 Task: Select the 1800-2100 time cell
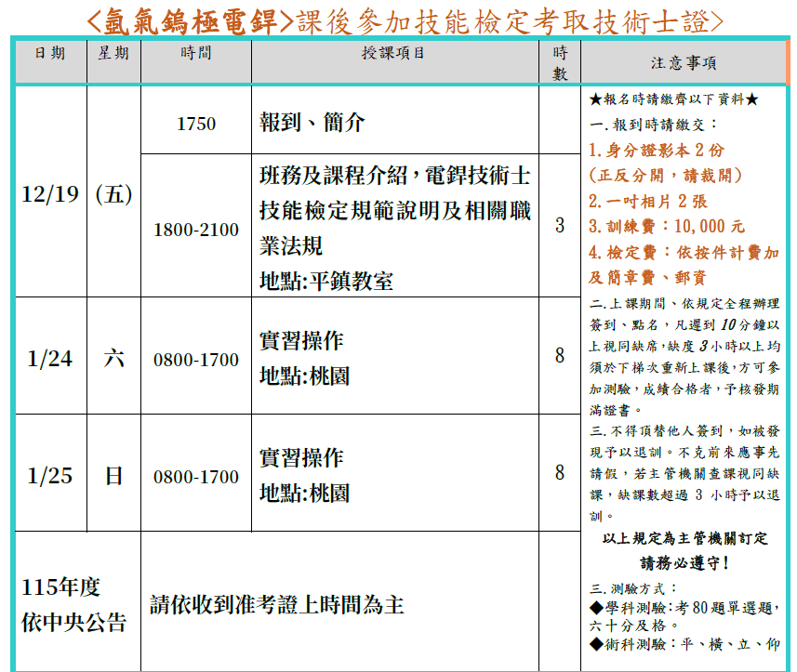pos(195,229)
